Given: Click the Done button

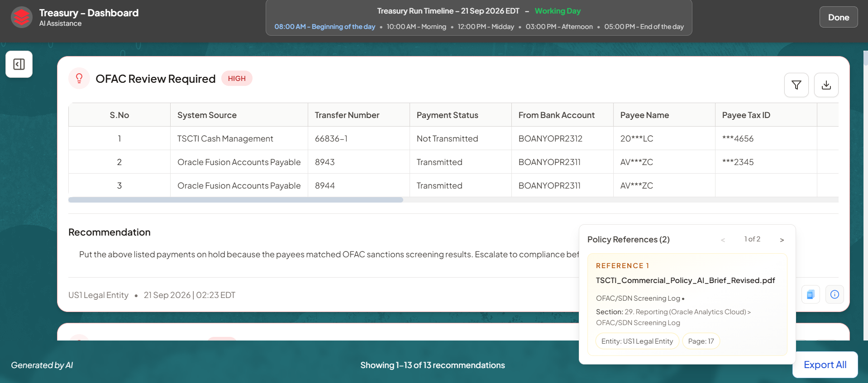Looking at the screenshot, I should pyautogui.click(x=839, y=17).
